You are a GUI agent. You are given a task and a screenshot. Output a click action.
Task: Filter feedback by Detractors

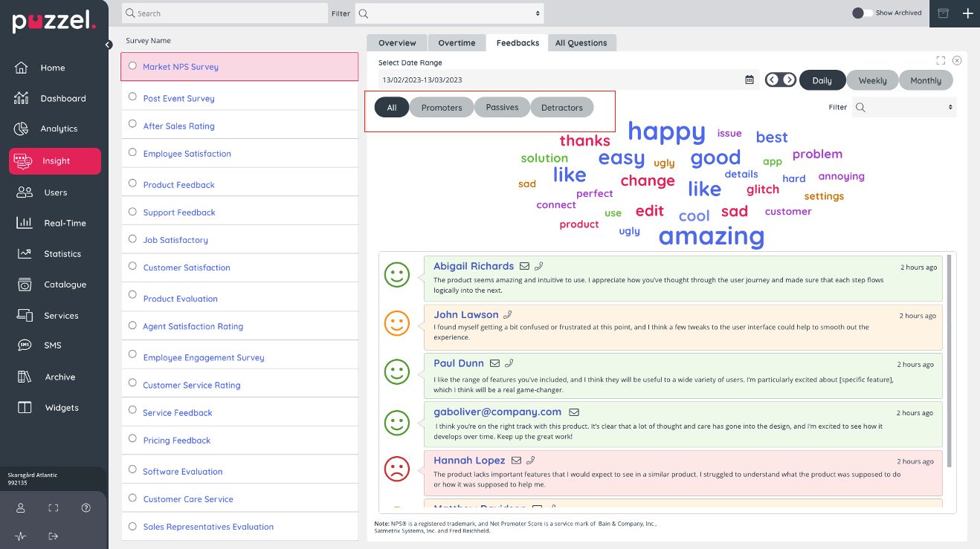pyautogui.click(x=561, y=108)
